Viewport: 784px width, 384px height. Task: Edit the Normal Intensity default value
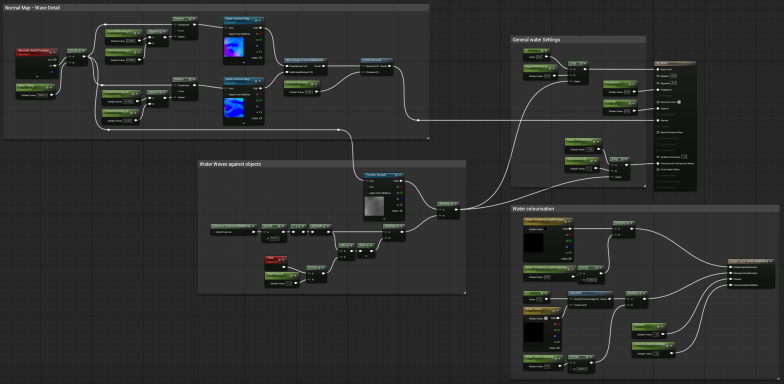[x=308, y=92]
